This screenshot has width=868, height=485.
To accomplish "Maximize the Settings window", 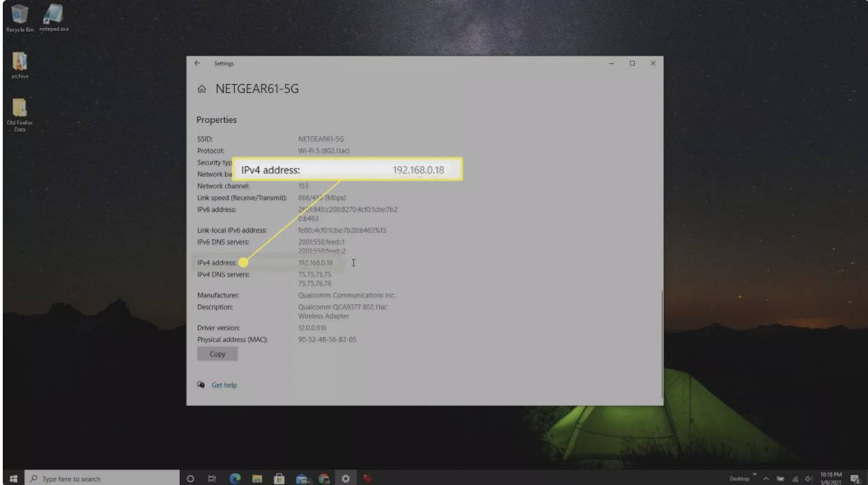I will pos(632,64).
